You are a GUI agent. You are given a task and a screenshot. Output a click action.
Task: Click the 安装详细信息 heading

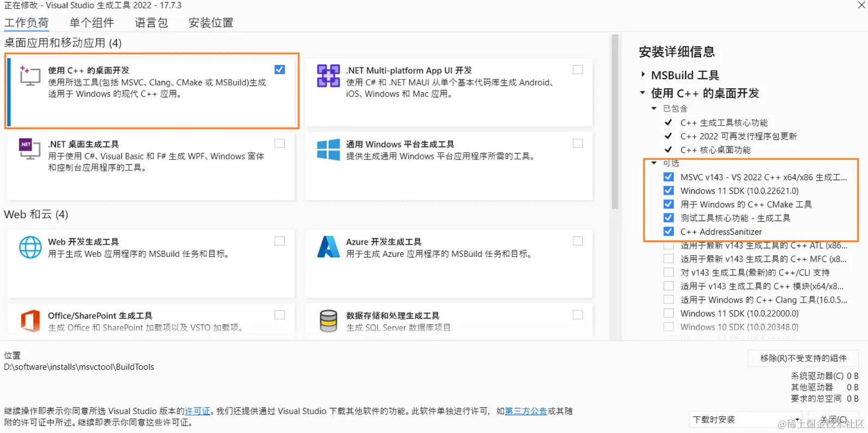677,52
